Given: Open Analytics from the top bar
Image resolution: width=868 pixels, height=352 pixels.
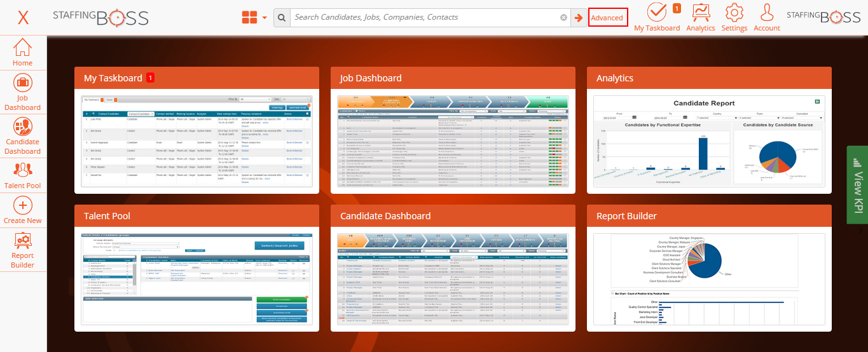Looking at the screenshot, I should coord(701,17).
